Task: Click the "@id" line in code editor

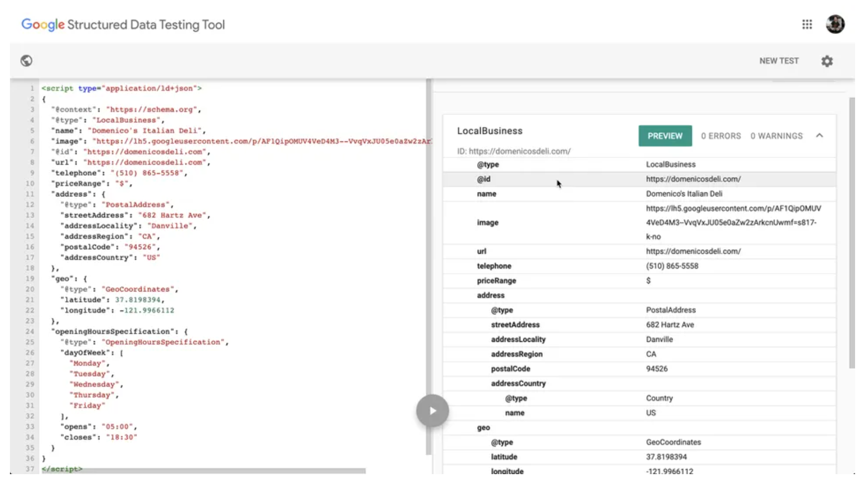Action: (x=131, y=152)
